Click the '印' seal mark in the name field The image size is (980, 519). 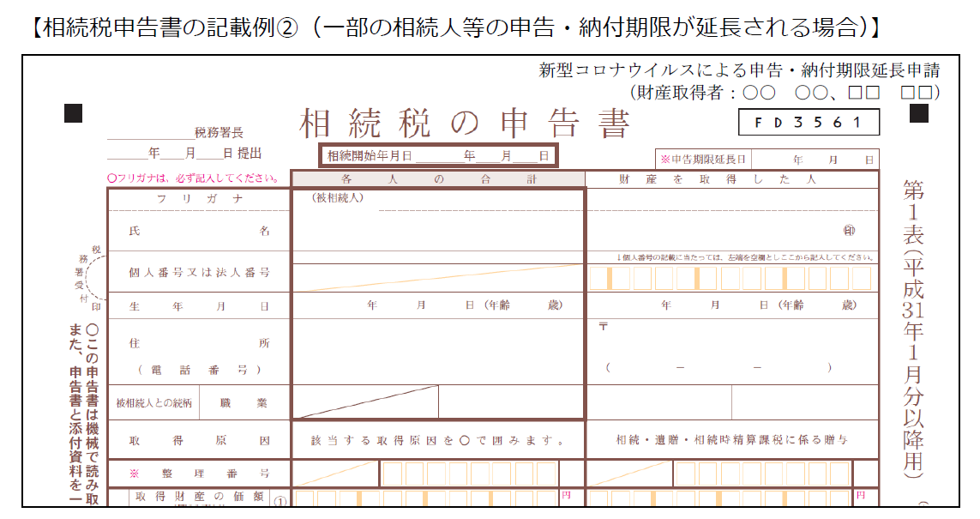(x=849, y=231)
